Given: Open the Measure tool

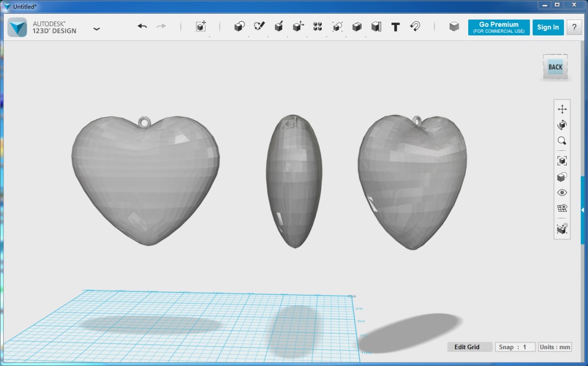Looking at the screenshot, I should point(376,26).
